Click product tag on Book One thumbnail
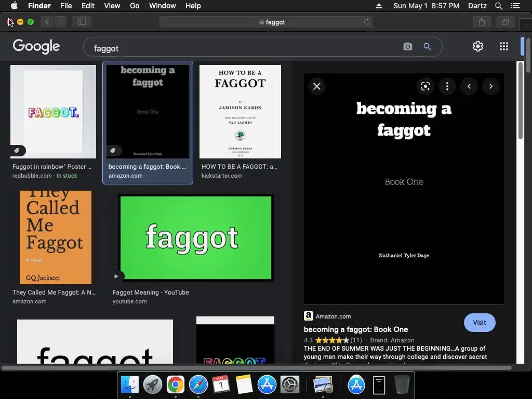This screenshot has width=532, height=399. click(113, 150)
